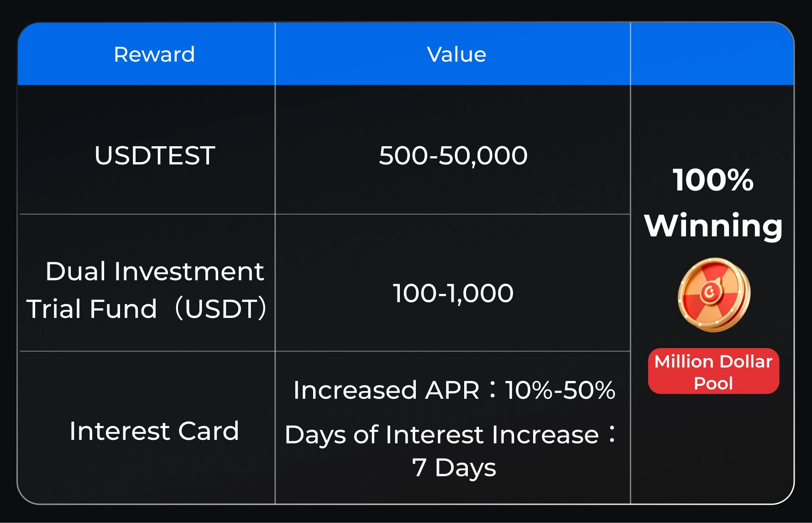This screenshot has width=812, height=523.
Task: Click the red prize wheel icon
Action: point(714,295)
